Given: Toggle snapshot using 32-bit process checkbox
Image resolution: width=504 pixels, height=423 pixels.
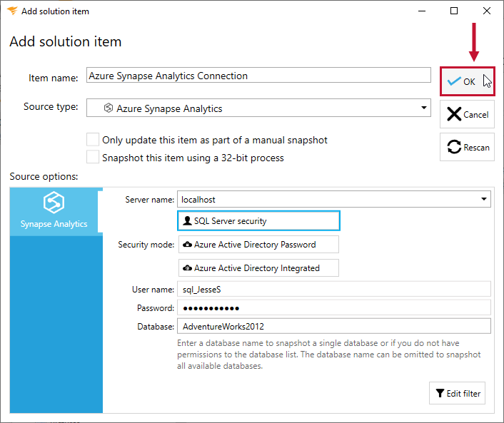Looking at the screenshot, I should point(93,158).
